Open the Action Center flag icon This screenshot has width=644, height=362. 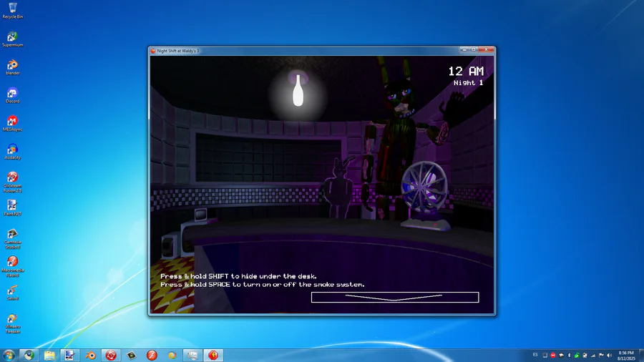pyautogui.click(x=601, y=355)
